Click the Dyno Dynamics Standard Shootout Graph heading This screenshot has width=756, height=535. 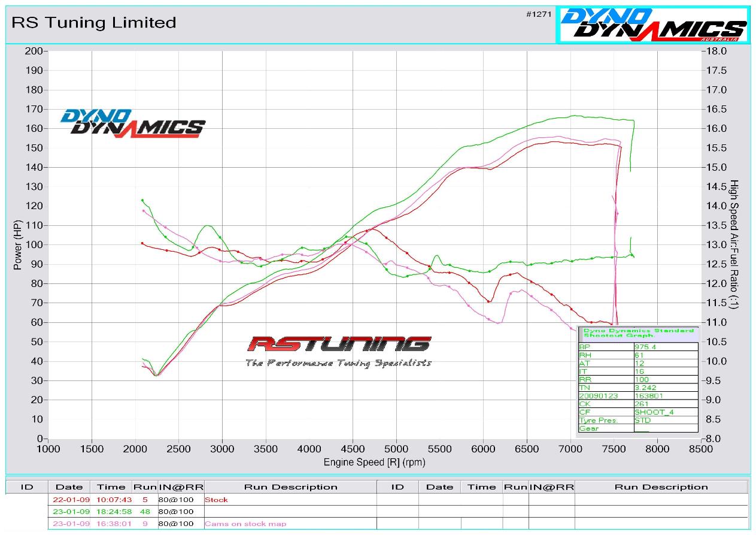pyautogui.click(x=638, y=333)
